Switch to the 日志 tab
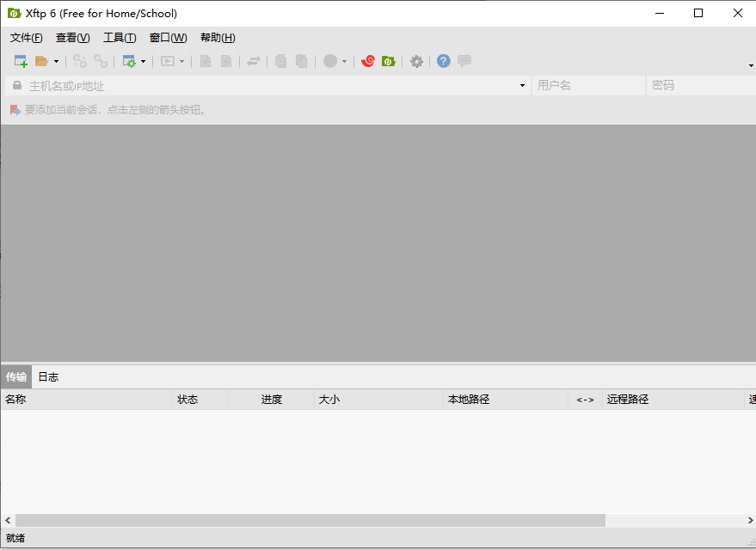The height and width of the screenshot is (550, 756). tap(48, 376)
